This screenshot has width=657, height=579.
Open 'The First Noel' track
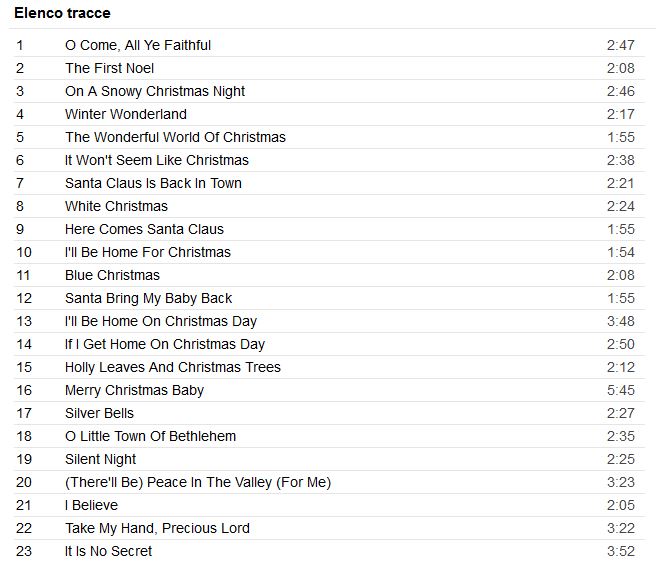pyautogui.click(x=110, y=68)
